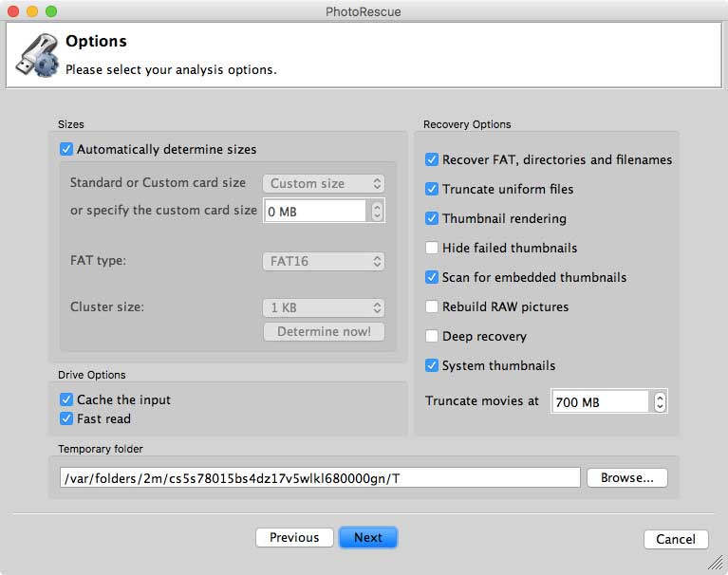728x575 pixels.
Task: Enable Hide failed thumbnails
Action: [432, 248]
